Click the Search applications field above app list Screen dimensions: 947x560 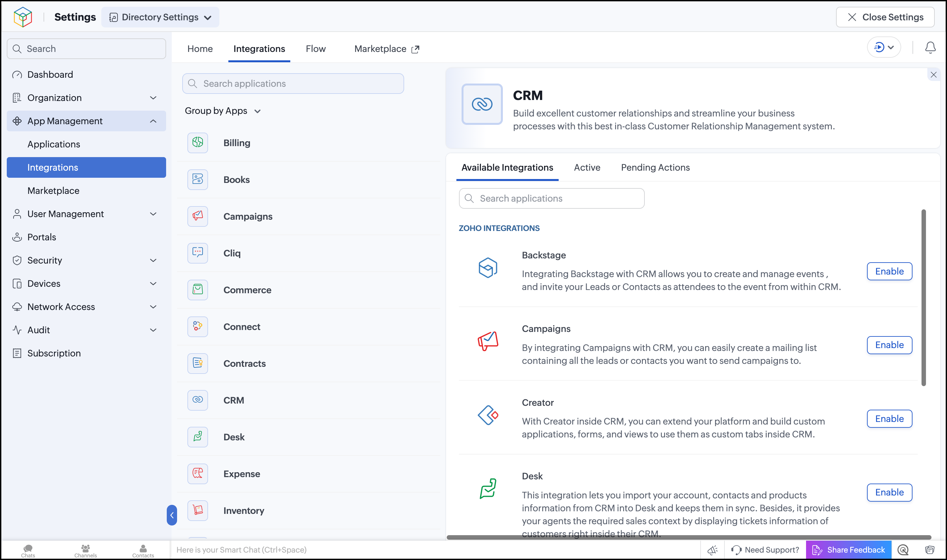point(293,84)
